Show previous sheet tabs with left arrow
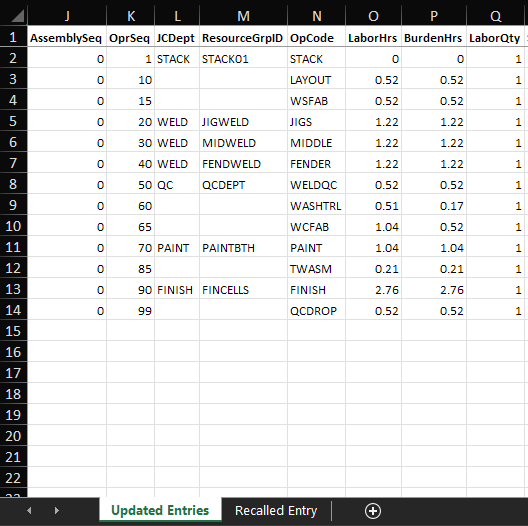Image resolution: width=528 pixels, height=526 pixels. coord(29,511)
